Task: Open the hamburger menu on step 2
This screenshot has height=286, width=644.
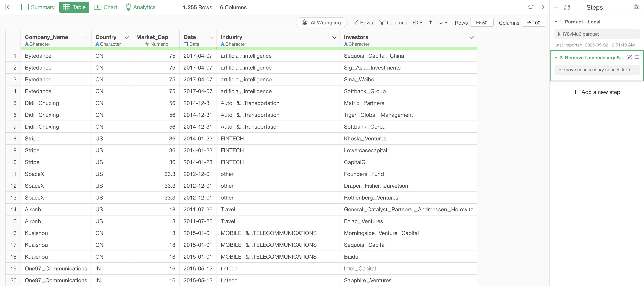Action: [637, 58]
